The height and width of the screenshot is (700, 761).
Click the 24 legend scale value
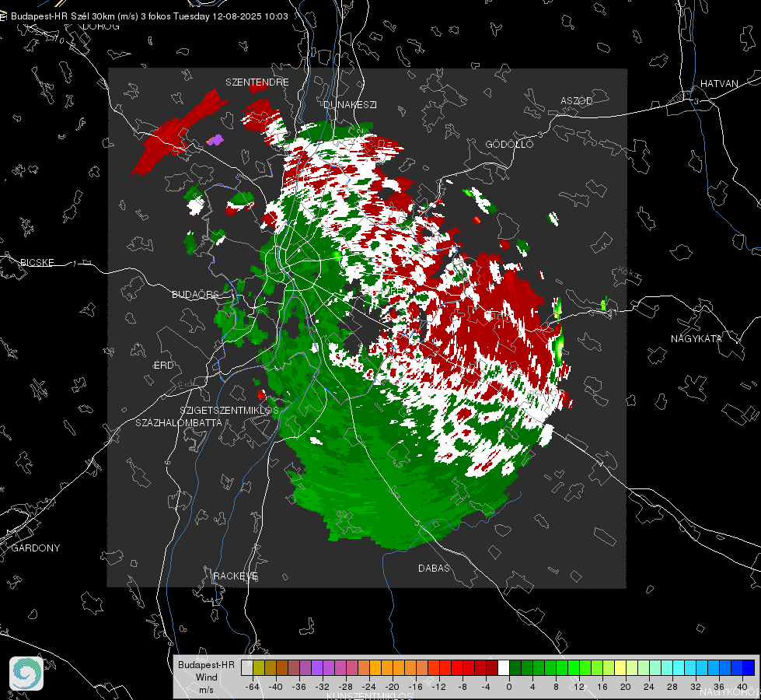[649, 687]
